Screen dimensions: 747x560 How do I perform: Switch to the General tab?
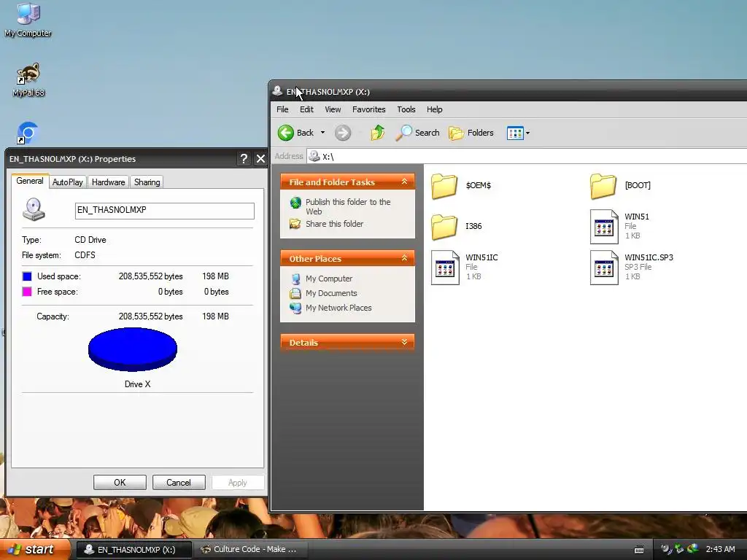coord(29,181)
